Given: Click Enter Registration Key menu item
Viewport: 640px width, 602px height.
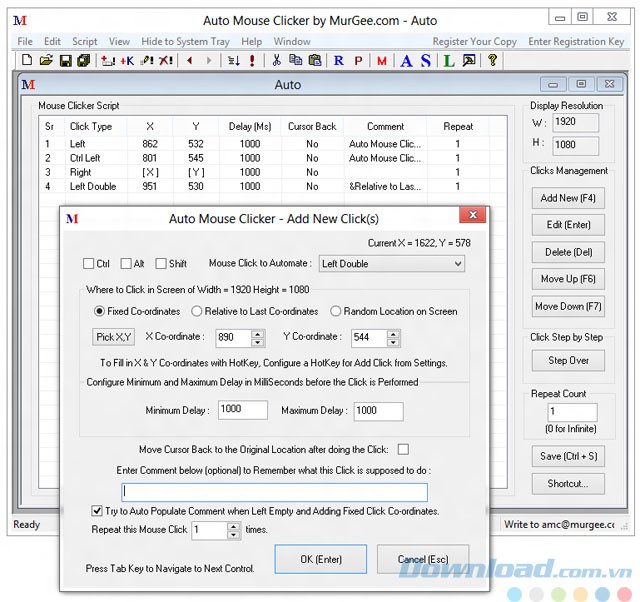Looking at the screenshot, I should (576, 41).
